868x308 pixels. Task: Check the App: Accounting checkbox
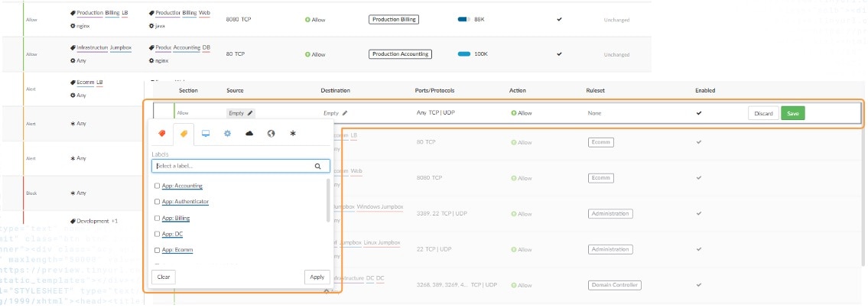coord(157,186)
